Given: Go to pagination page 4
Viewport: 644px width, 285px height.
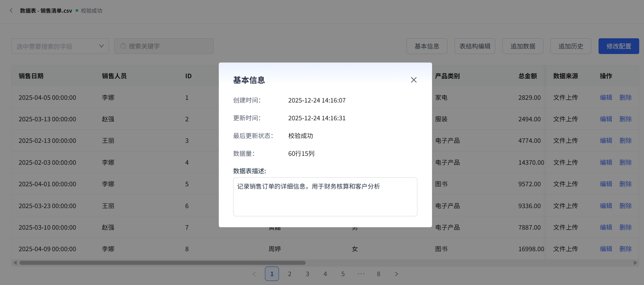Looking at the screenshot, I should tap(325, 274).
